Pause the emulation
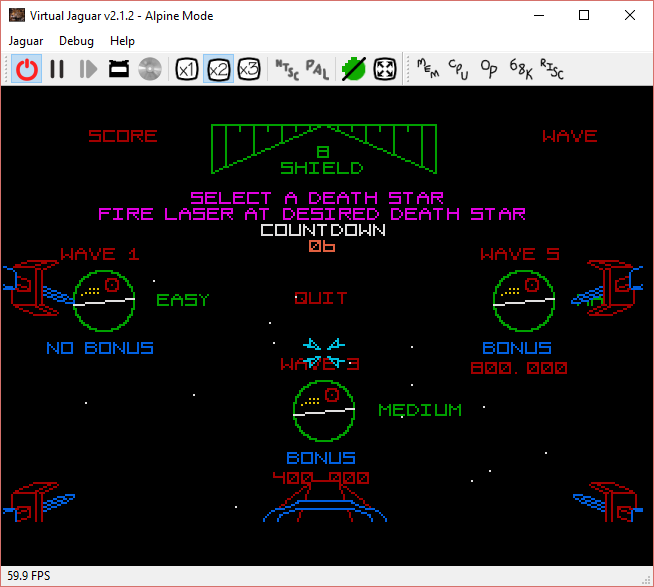Viewport: 654px width, 587px height. [x=57, y=69]
